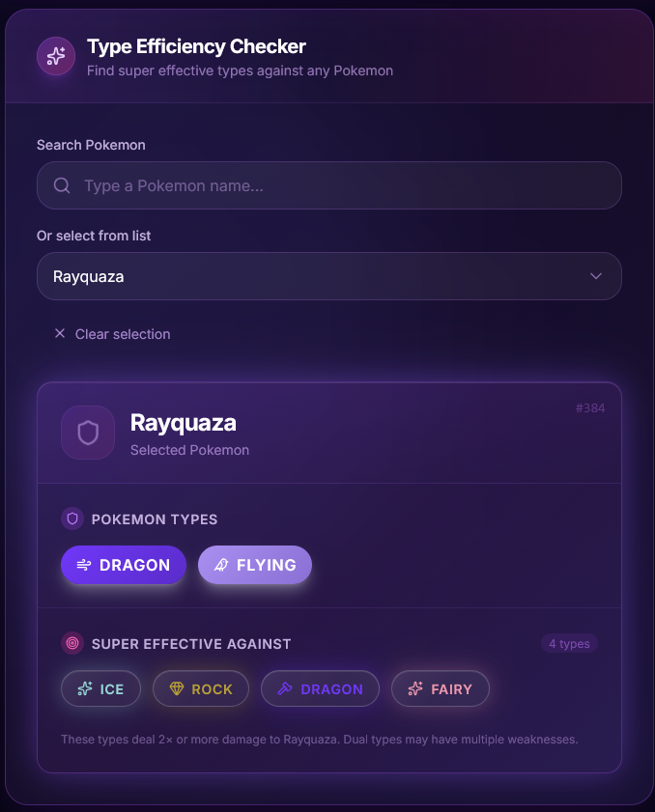The width and height of the screenshot is (655, 812).
Task: Click the X icon next to Clear selection
Action: (x=60, y=334)
